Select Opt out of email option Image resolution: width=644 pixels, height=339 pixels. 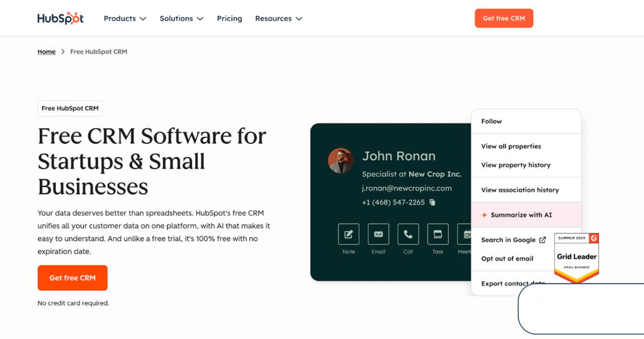[507, 259]
